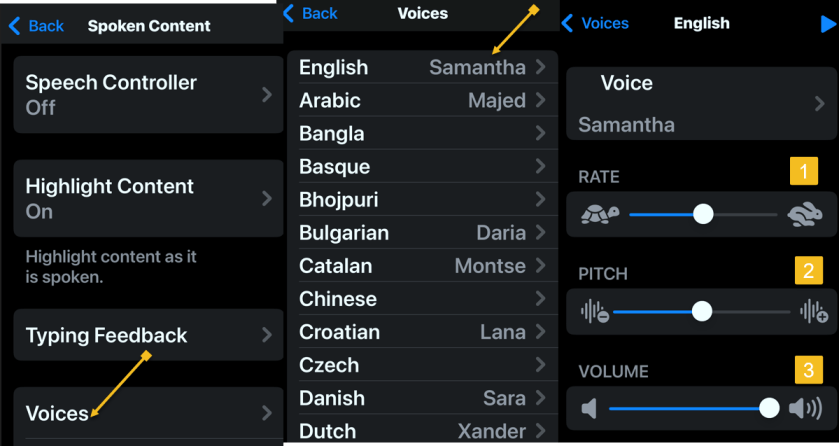The width and height of the screenshot is (839, 446).
Task: Click the pitch slider knob
Action: pos(702,312)
